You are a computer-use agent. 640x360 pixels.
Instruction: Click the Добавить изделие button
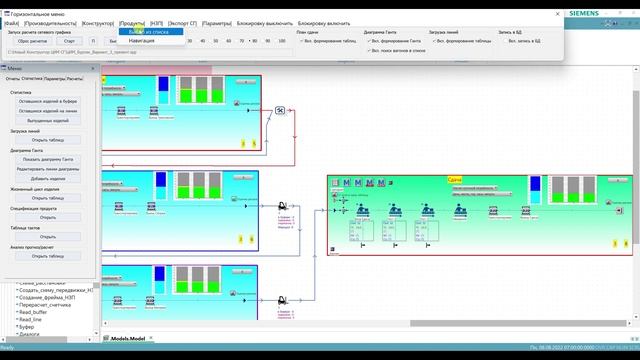coord(48,179)
